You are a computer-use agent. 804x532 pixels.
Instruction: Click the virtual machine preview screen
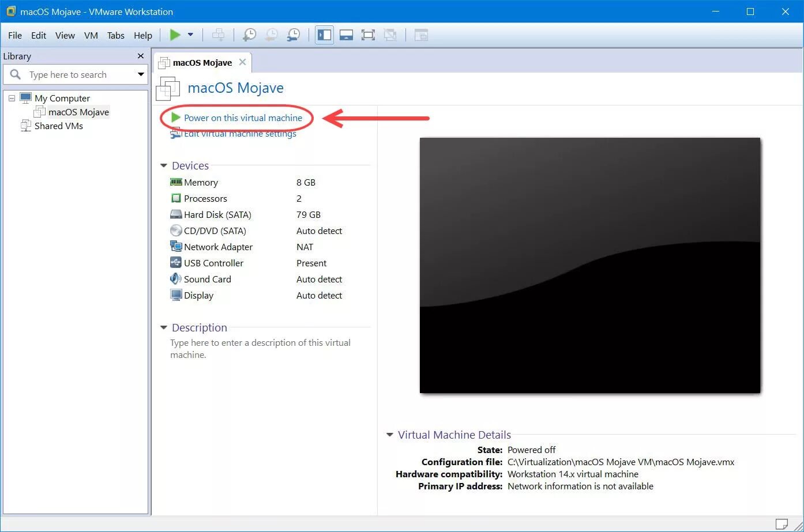point(589,265)
